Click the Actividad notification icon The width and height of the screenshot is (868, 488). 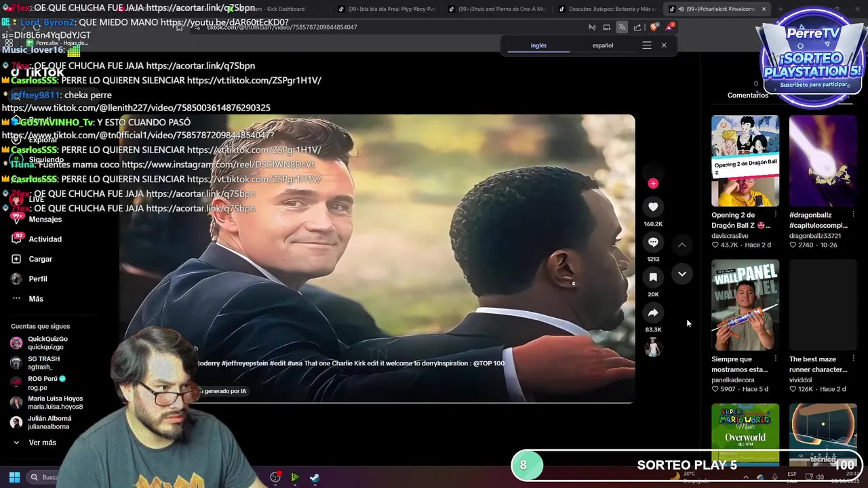pos(17,239)
